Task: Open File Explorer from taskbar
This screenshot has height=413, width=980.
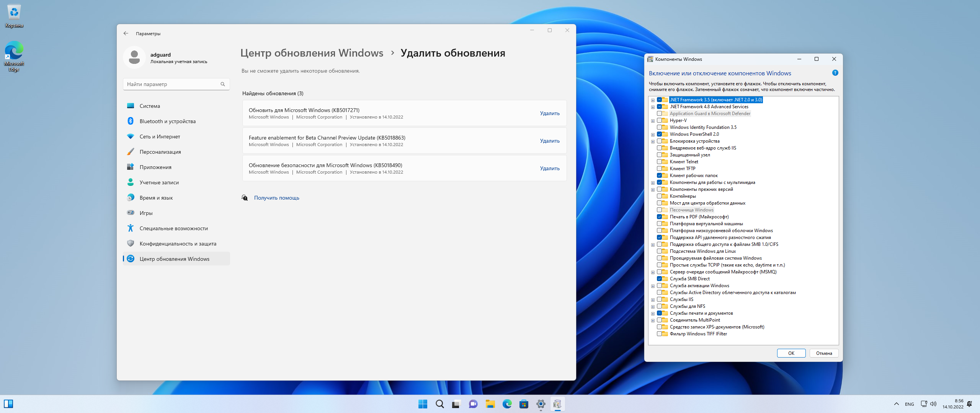Action: [490, 404]
